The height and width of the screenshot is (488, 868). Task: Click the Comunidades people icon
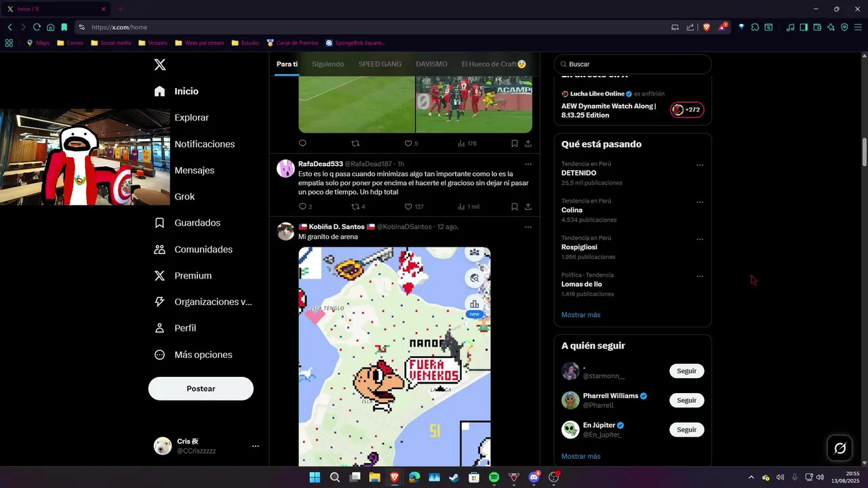click(x=160, y=249)
